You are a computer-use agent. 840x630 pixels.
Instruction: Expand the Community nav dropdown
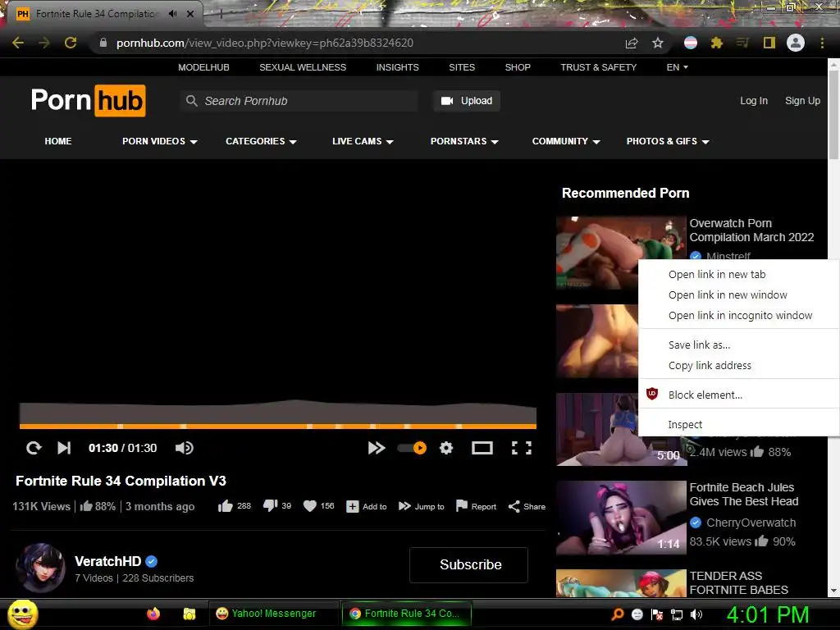pos(566,141)
